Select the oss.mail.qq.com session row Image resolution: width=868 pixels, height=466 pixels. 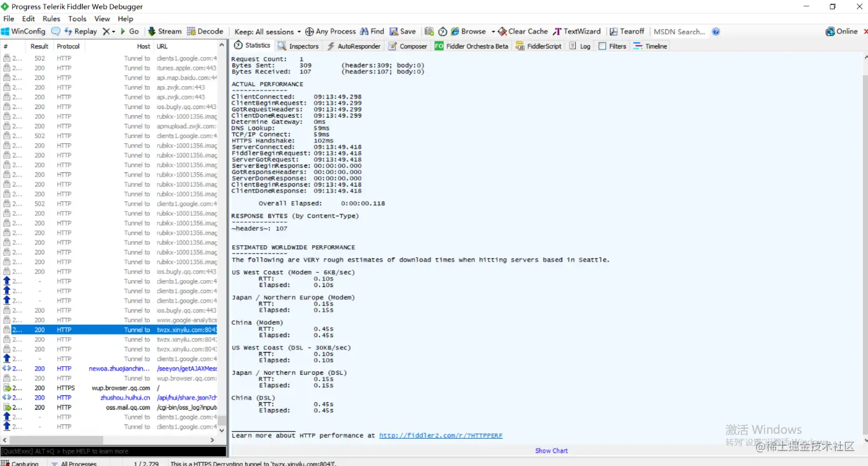click(109, 407)
